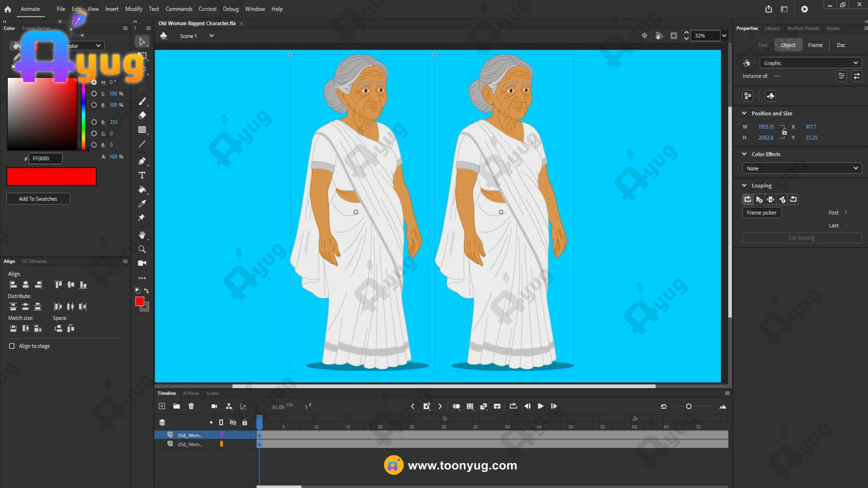Select the Paint Bucket tool

tap(142, 189)
